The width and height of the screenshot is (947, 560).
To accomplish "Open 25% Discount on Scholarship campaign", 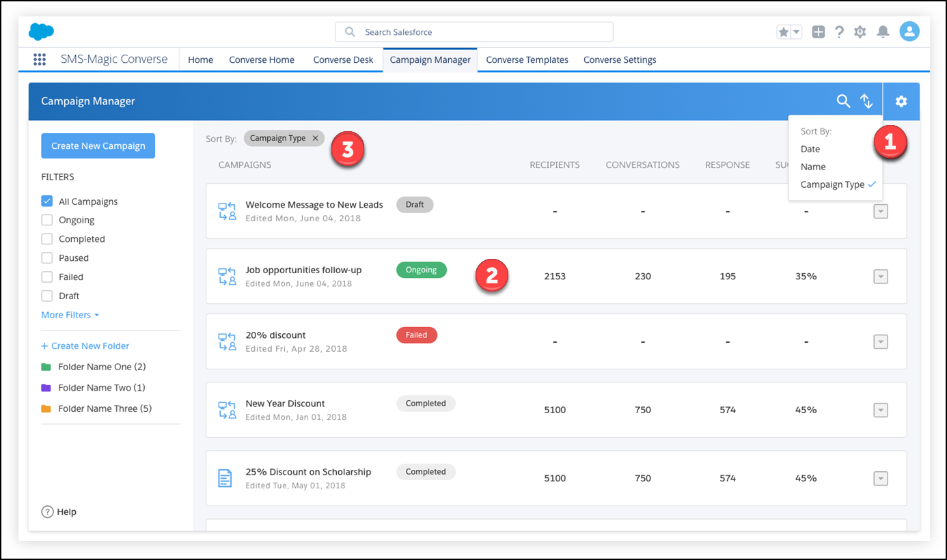I will (308, 471).
